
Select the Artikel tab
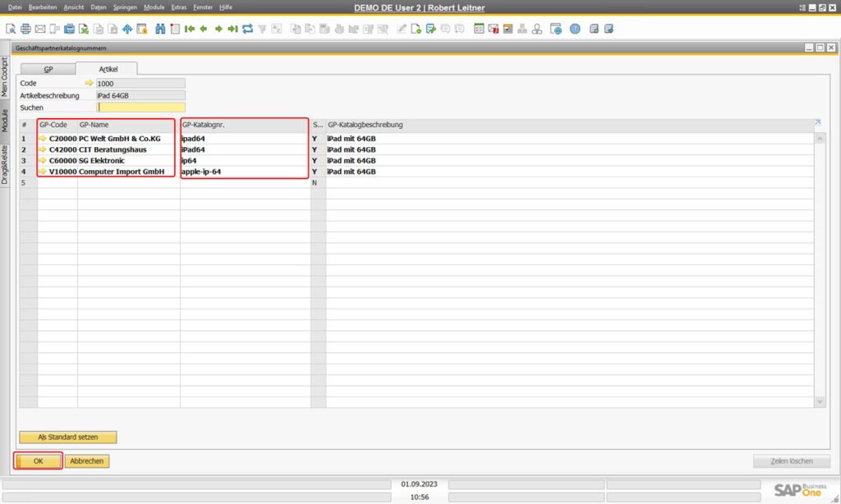[108, 69]
